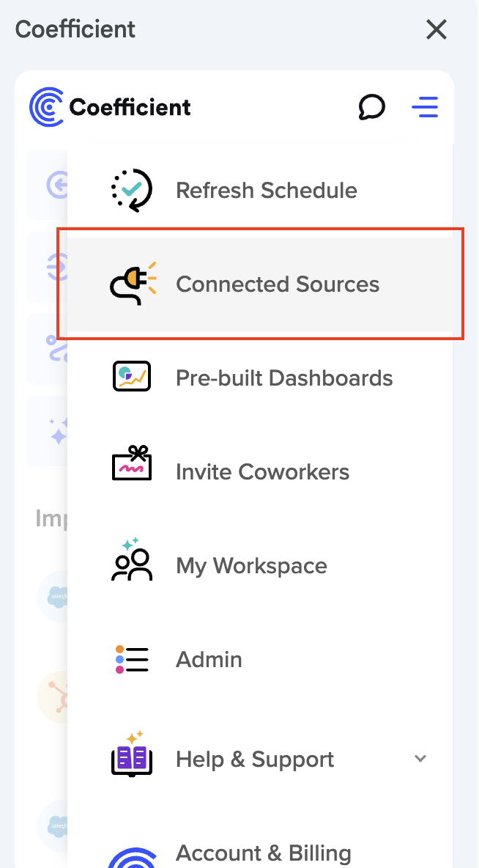This screenshot has height=868, width=479.
Task: Close the Coefficient side panel
Action: pyautogui.click(x=437, y=30)
